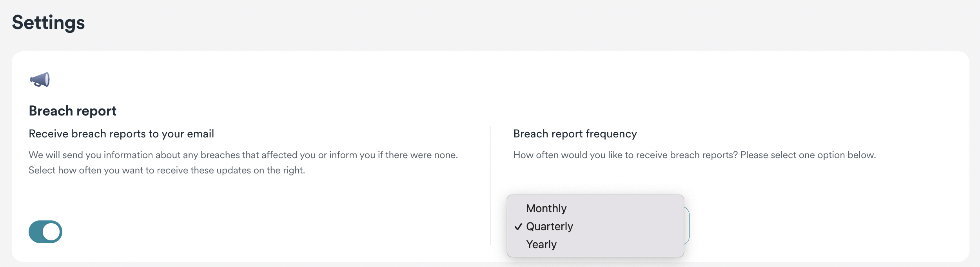Pick Yearly in the frequency list
This screenshot has height=267, width=980.
coord(541,244)
